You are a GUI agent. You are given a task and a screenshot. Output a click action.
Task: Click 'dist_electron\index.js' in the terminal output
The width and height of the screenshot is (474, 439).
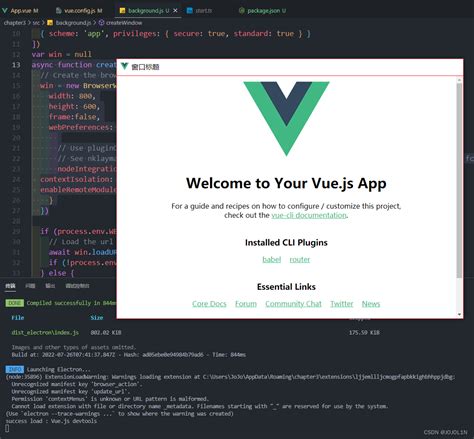click(x=45, y=332)
